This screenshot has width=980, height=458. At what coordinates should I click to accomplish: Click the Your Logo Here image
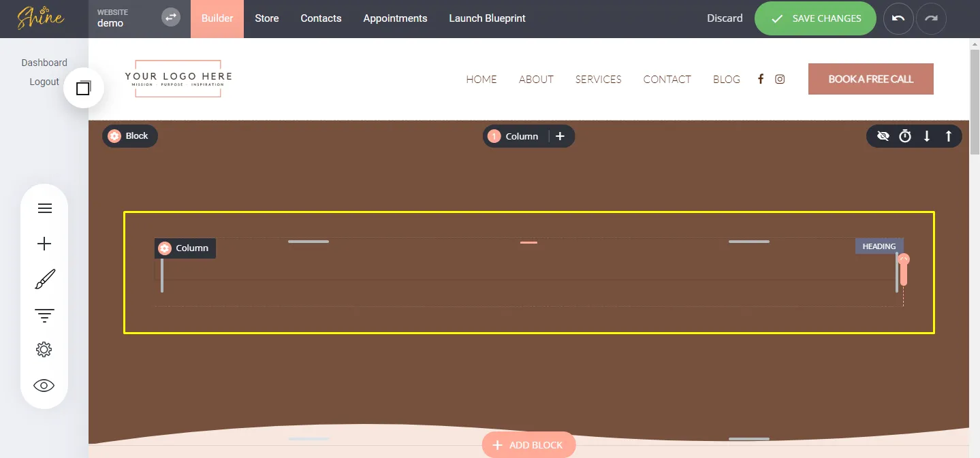coord(178,79)
